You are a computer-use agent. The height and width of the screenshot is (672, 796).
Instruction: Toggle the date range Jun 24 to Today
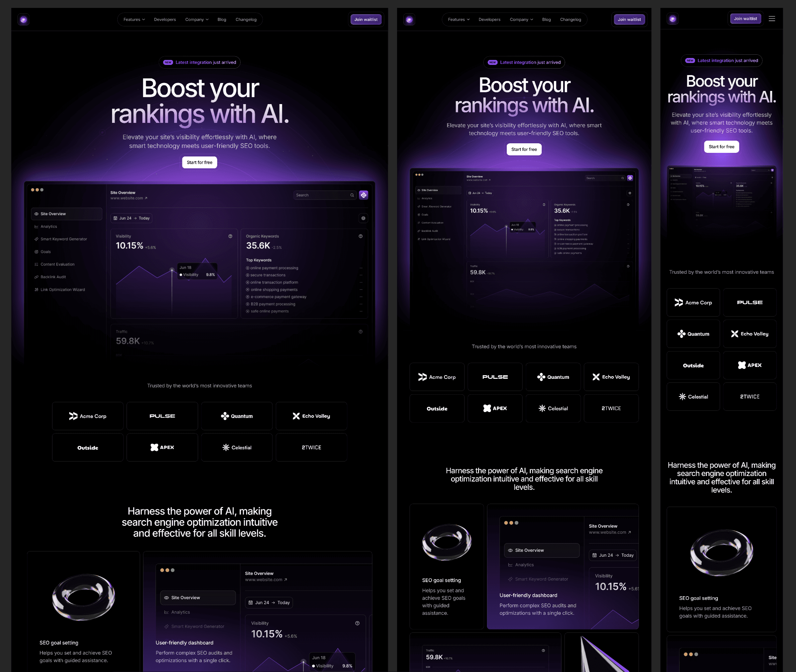[132, 218]
